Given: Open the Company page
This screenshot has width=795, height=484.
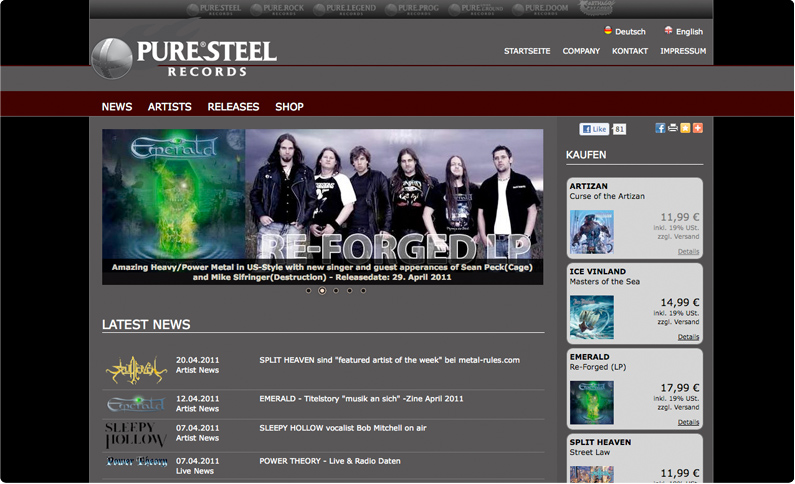Looking at the screenshot, I should tap(581, 51).
